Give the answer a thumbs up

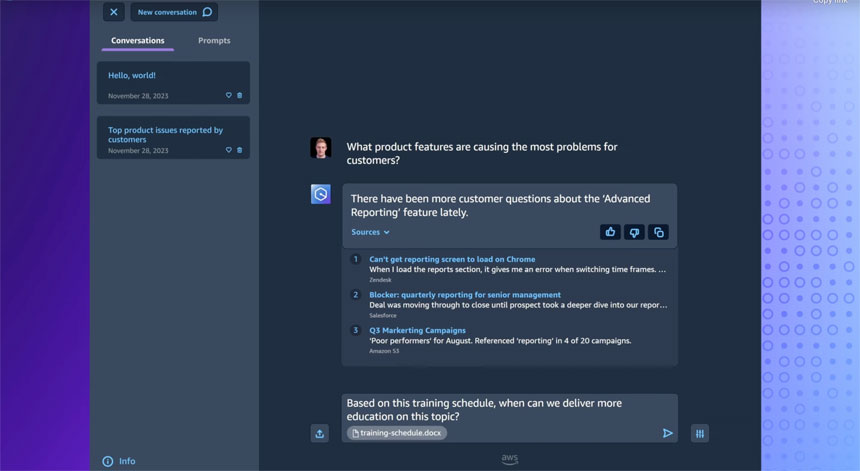[610, 232]
